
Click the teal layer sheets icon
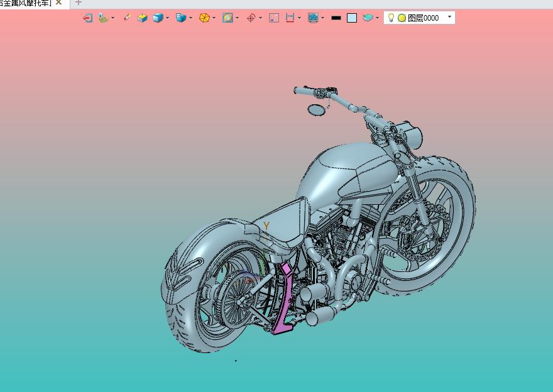(x=368, y=18)
